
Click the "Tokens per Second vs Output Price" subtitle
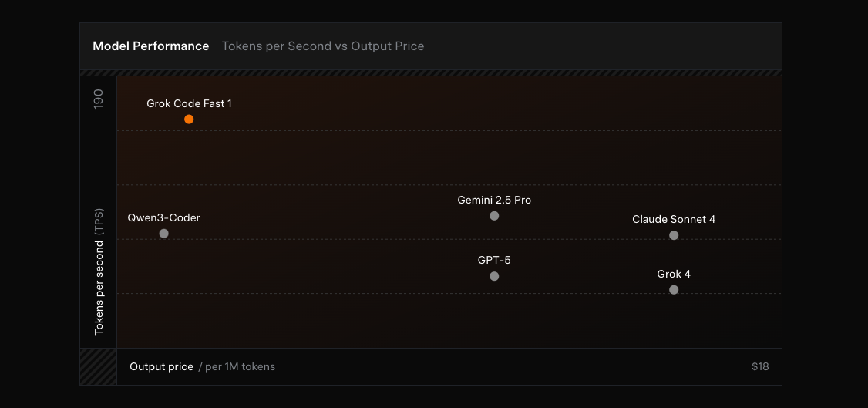323,46
